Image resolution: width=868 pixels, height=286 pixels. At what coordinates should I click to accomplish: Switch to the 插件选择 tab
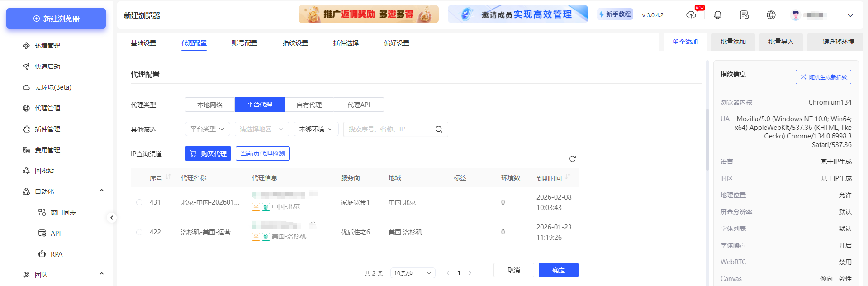coord(346,43)
